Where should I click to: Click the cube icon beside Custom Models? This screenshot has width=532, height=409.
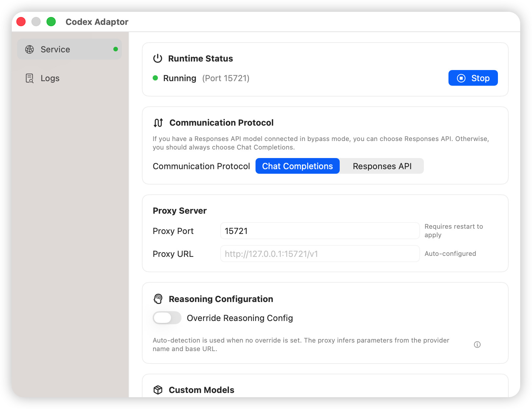[158, 390]
